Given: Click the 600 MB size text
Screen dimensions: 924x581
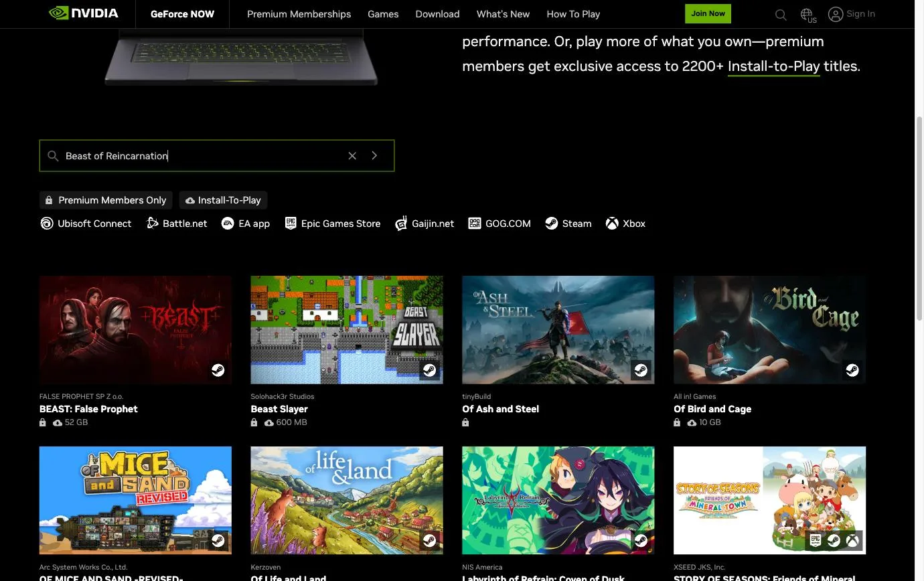Looking at the screenshot, I should (291, 422).
